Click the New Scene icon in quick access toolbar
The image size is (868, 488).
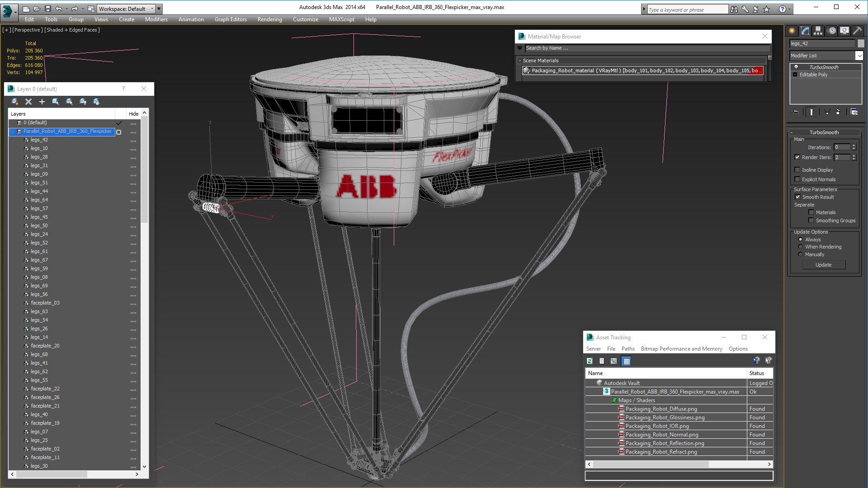(26, 9)
